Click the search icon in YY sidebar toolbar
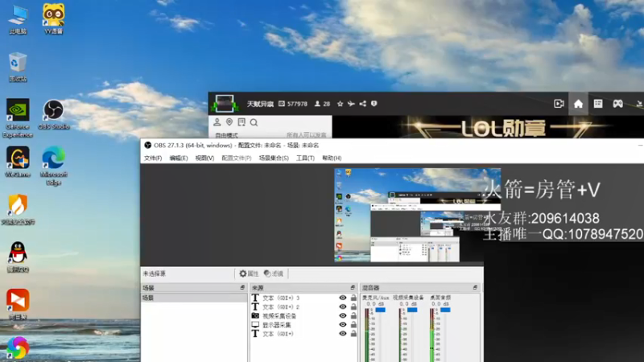This screenshot has height=362, width=644. click(254, 122)
